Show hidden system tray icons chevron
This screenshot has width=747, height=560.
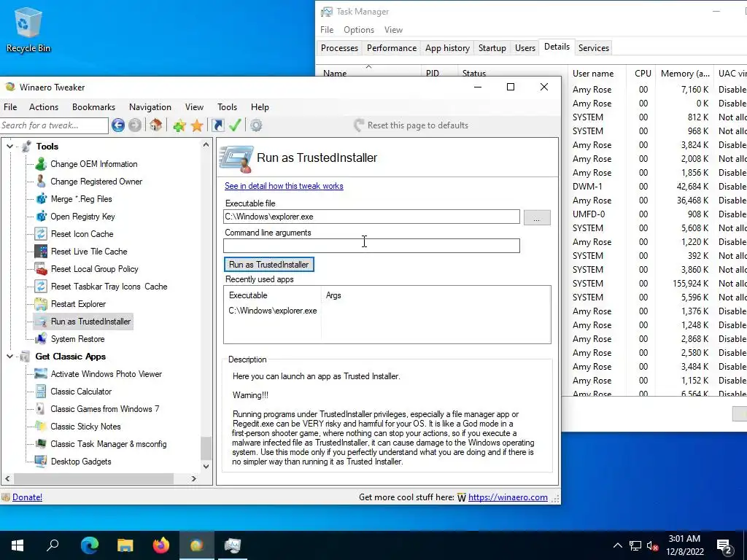(617, 545)
